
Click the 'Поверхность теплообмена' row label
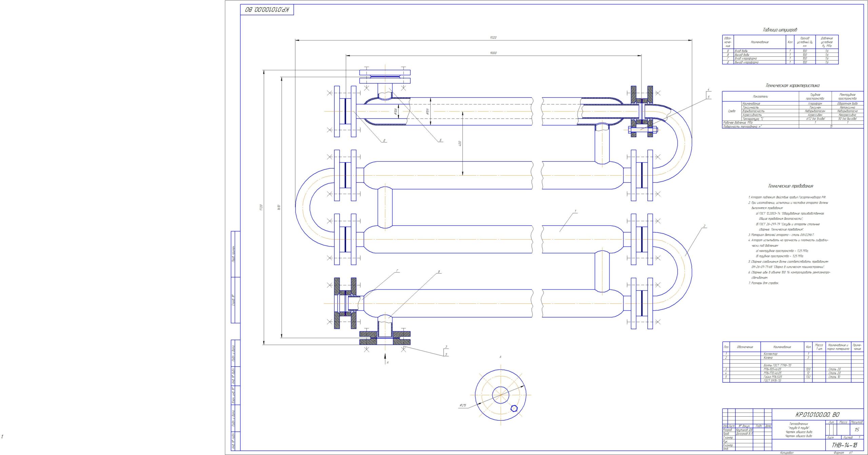point(742,127)
